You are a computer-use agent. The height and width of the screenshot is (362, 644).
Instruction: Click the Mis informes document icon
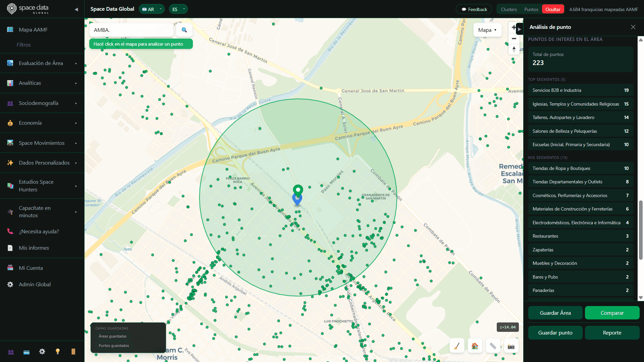(10, 248)
